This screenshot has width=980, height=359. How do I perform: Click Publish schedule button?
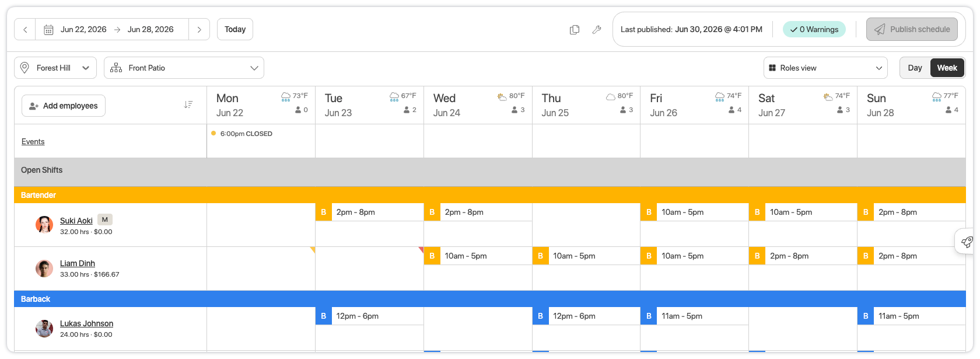[912, 29]
